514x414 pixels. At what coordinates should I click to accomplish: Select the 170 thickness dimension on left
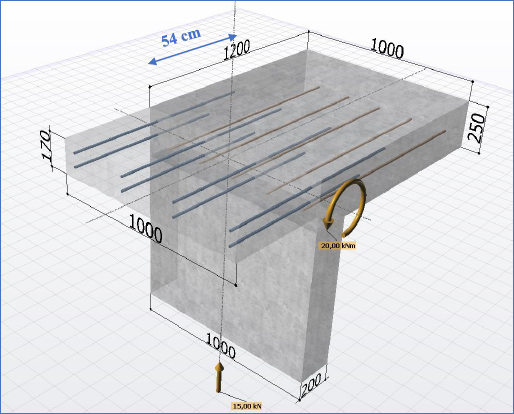[45, 146]
